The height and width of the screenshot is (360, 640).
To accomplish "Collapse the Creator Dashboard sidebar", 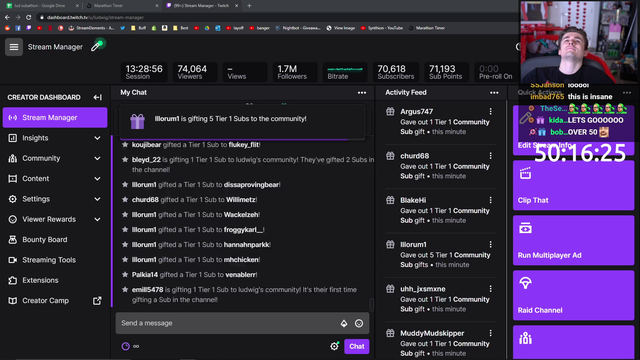I will pos(97,97).
